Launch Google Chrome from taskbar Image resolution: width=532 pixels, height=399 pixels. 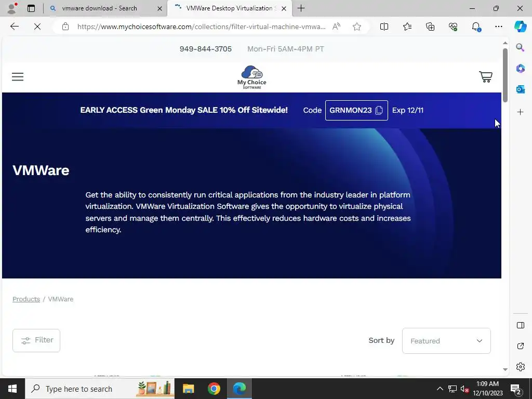(214, 389)
